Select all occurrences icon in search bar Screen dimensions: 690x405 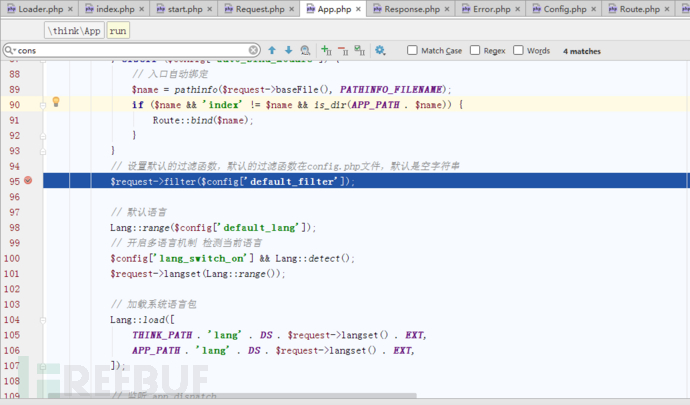pos(360,50)
